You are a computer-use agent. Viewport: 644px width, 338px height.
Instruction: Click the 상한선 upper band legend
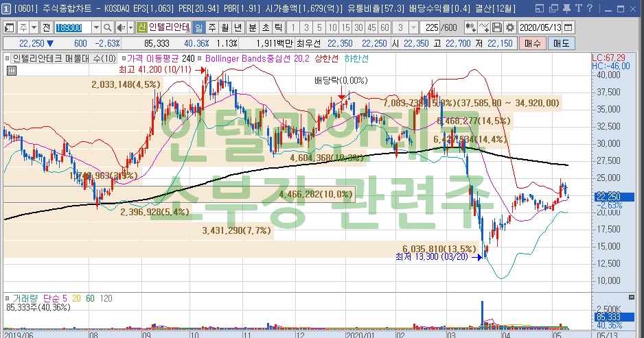pos(326,59)
